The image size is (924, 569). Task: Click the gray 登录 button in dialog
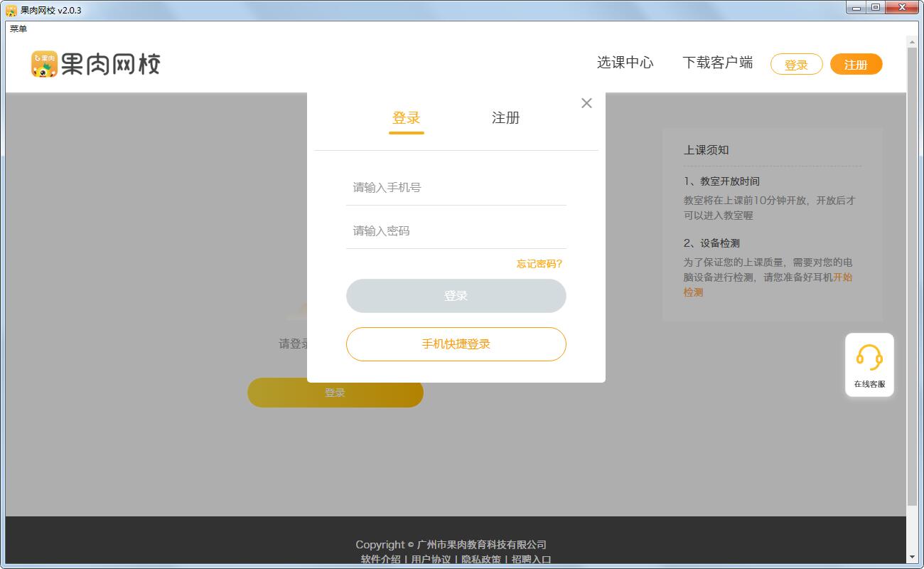456,295
